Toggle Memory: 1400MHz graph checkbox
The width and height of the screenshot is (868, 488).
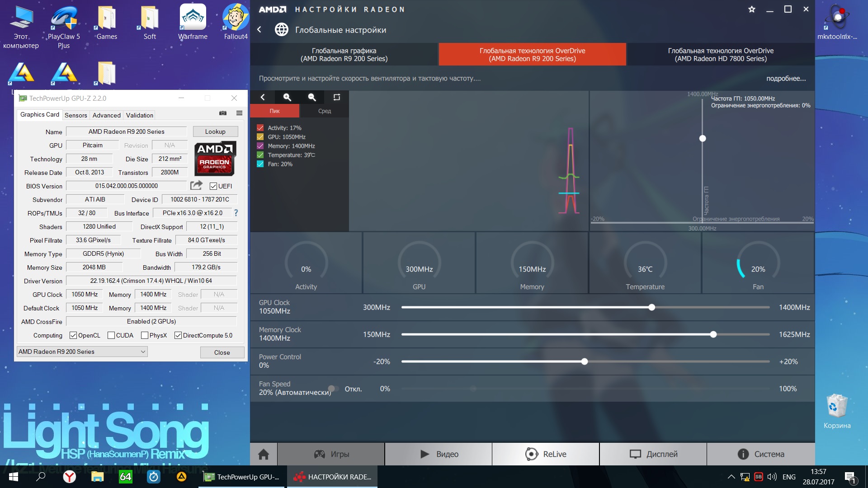point(260,146)
